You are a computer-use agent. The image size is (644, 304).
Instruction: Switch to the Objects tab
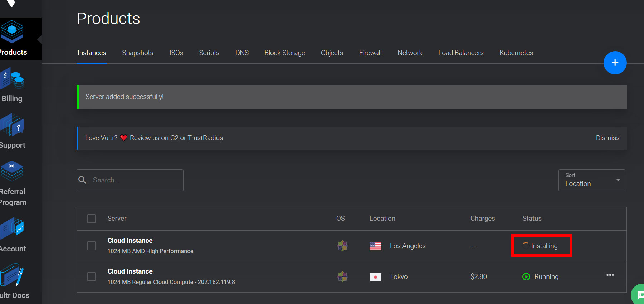click(x=332, y=53)
